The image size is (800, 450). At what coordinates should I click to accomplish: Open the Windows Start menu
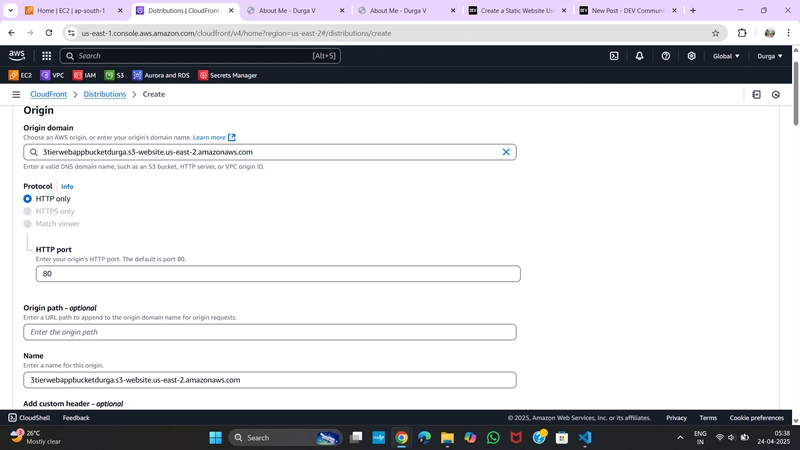point(216,438)
